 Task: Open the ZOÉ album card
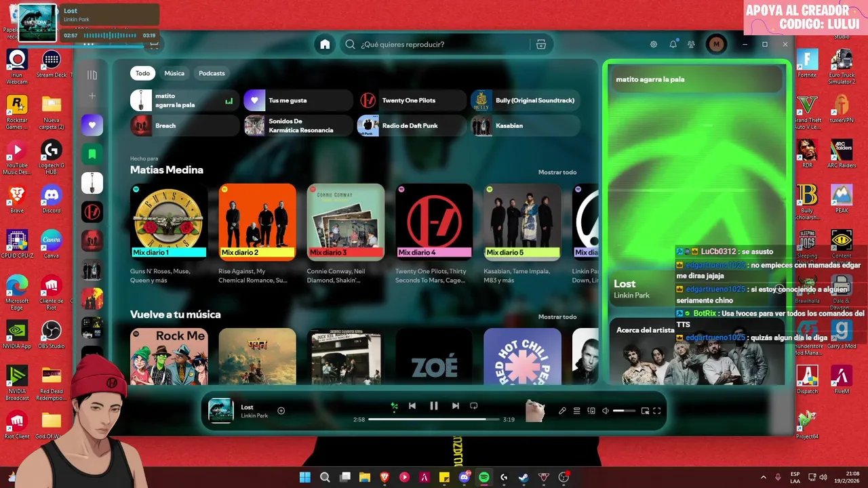tap(434, 357)
